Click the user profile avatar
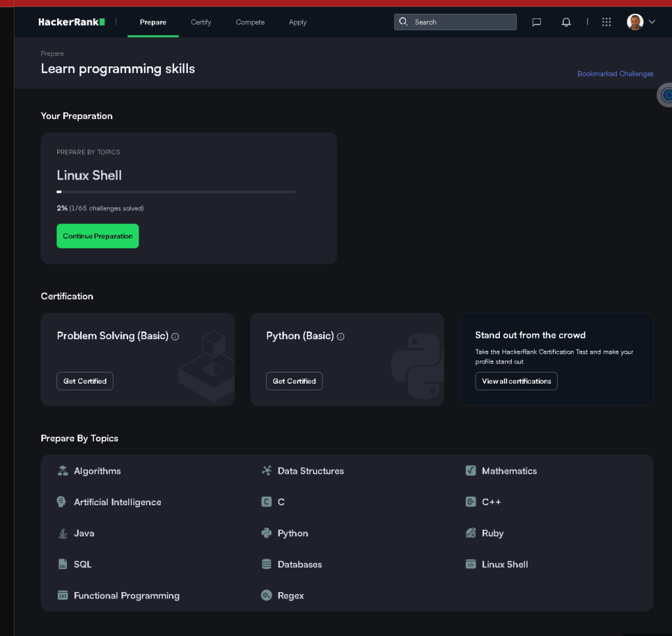The height and width of the screenshot is (636, 672). pyautogui.click(x=635, y=22)
